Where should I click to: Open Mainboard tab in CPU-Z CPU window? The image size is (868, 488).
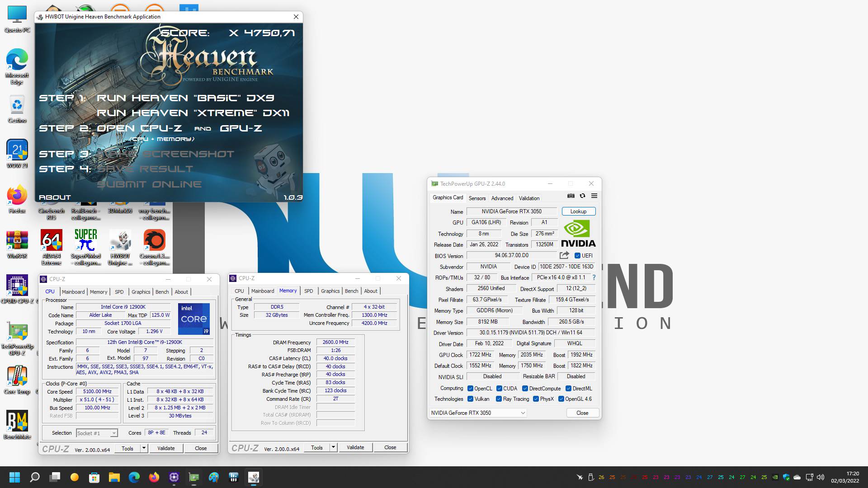[x=73, y=292]
